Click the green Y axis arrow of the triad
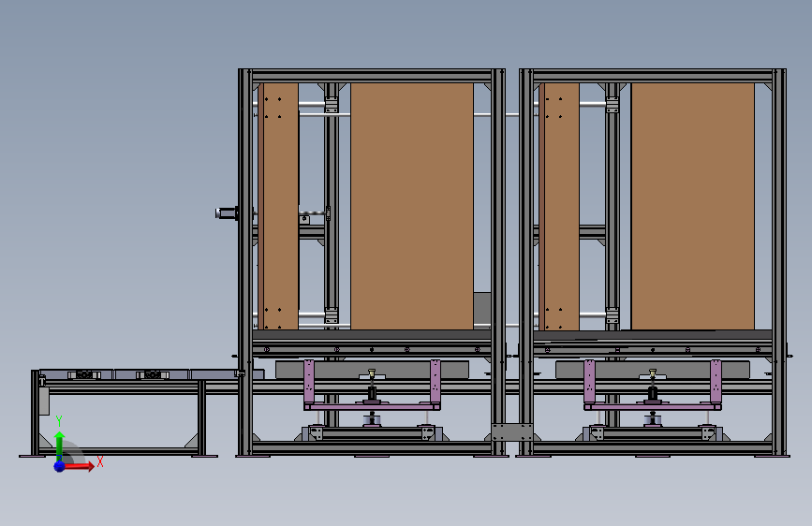 tap(59, 446)
